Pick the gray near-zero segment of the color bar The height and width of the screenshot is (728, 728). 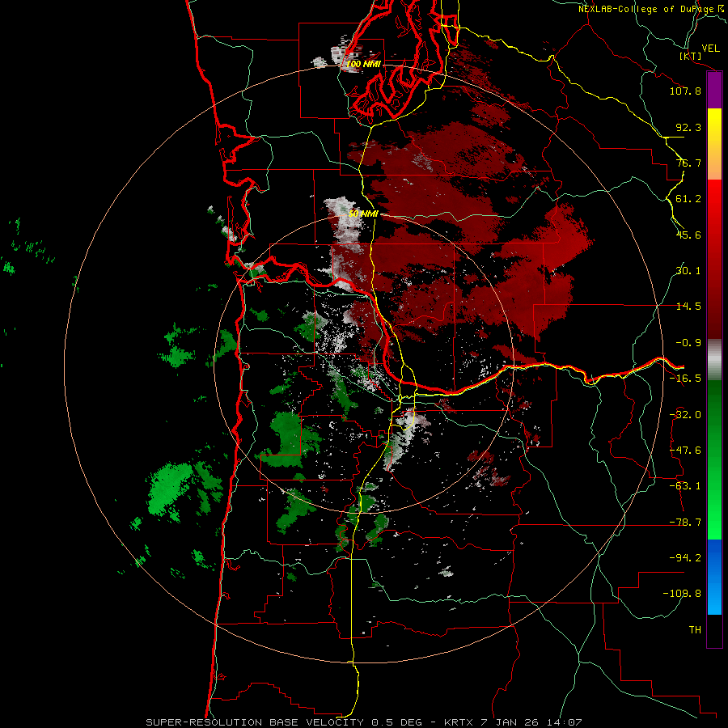tap(714, 360)
